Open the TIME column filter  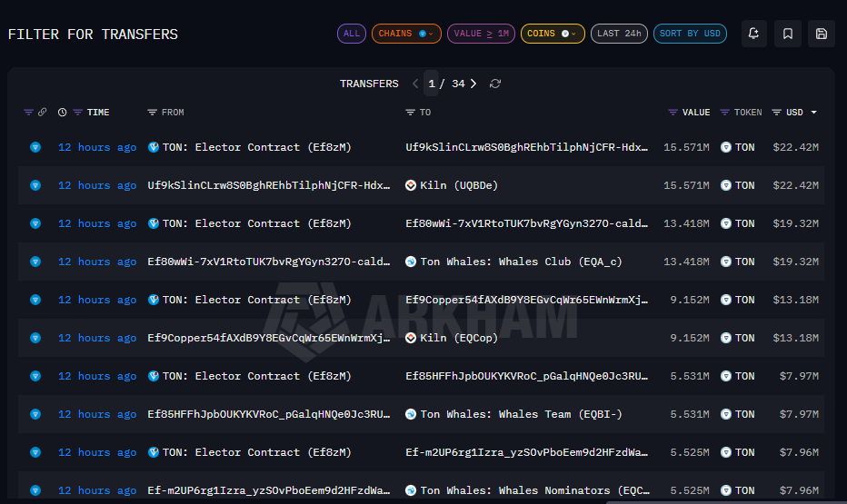78,113
